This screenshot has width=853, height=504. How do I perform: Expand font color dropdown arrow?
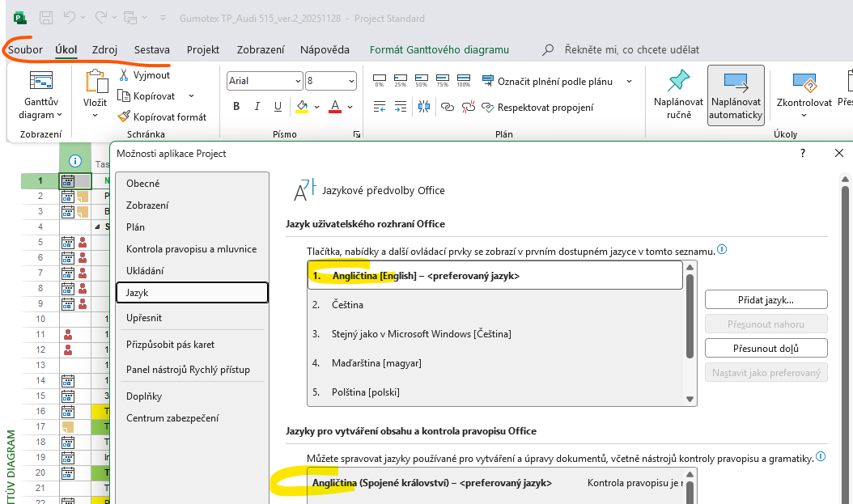(x=350, y=107)
